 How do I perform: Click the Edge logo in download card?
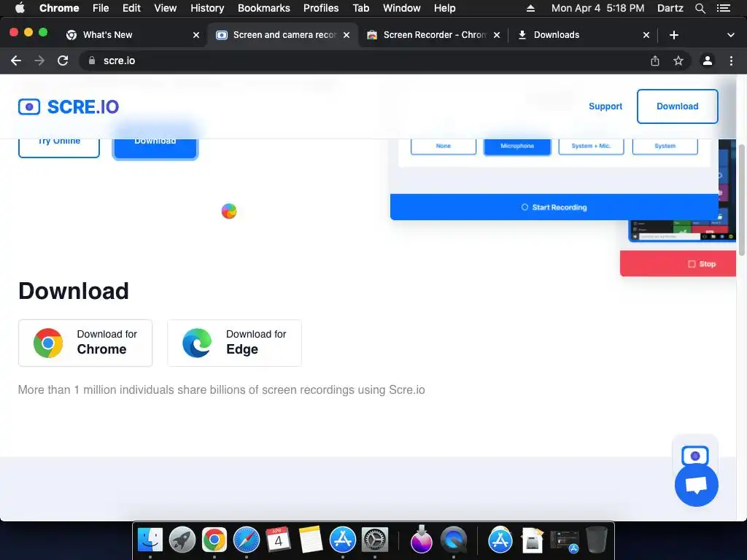pos(197,343)
